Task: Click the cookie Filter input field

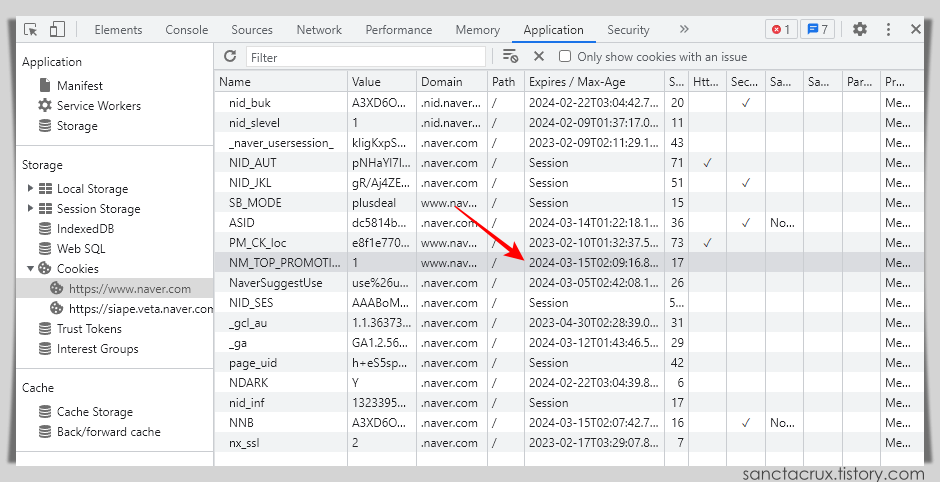Action: (x=366, y=57)
